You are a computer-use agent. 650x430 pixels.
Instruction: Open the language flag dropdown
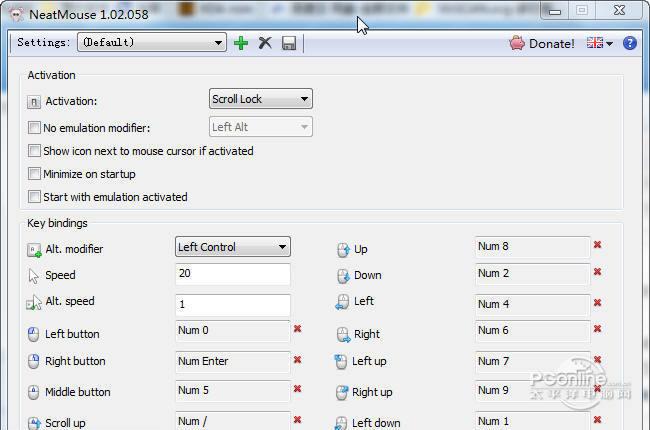pos(599,43)
